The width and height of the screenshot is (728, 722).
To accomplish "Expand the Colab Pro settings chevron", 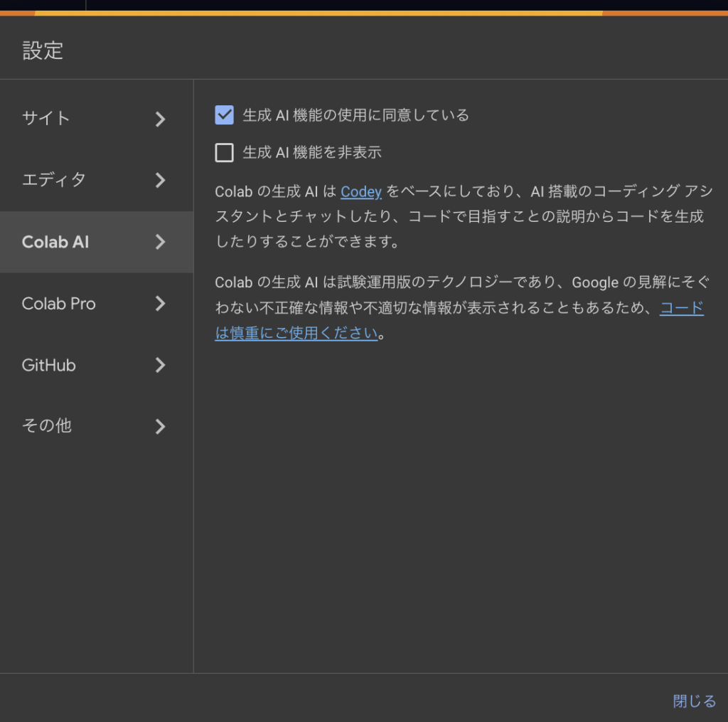I will pos(160,304).
